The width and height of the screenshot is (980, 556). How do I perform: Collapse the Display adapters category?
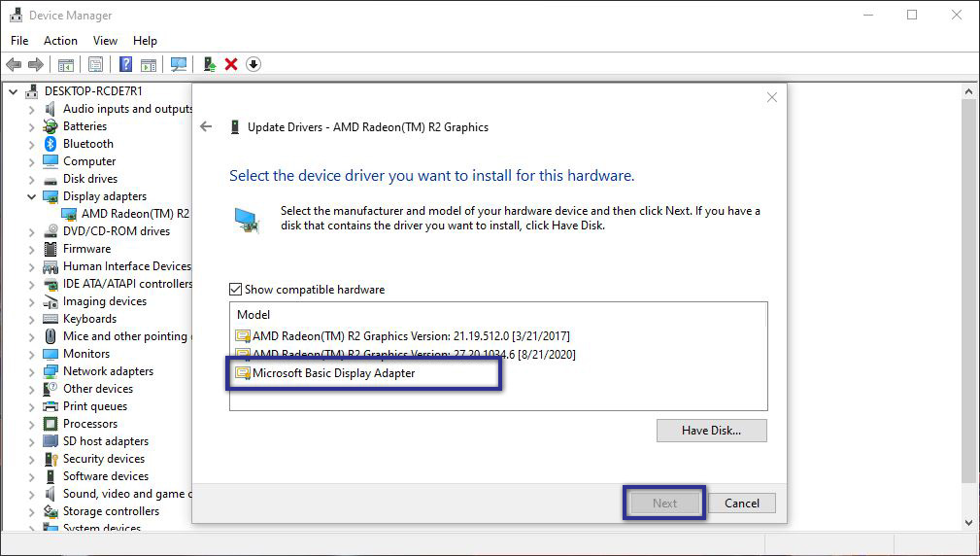click(x=31, y=196)
